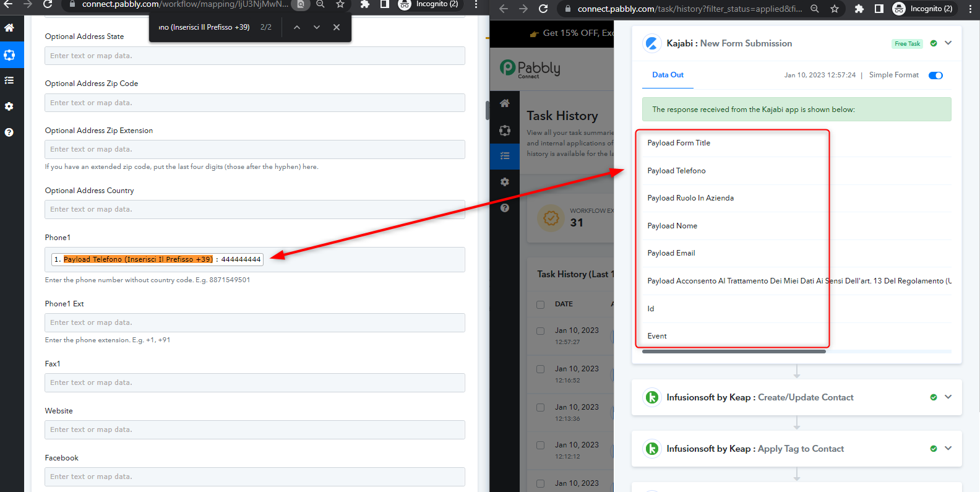Reload the right browser window page
This screenshot has width=980, height=492.
543,9
